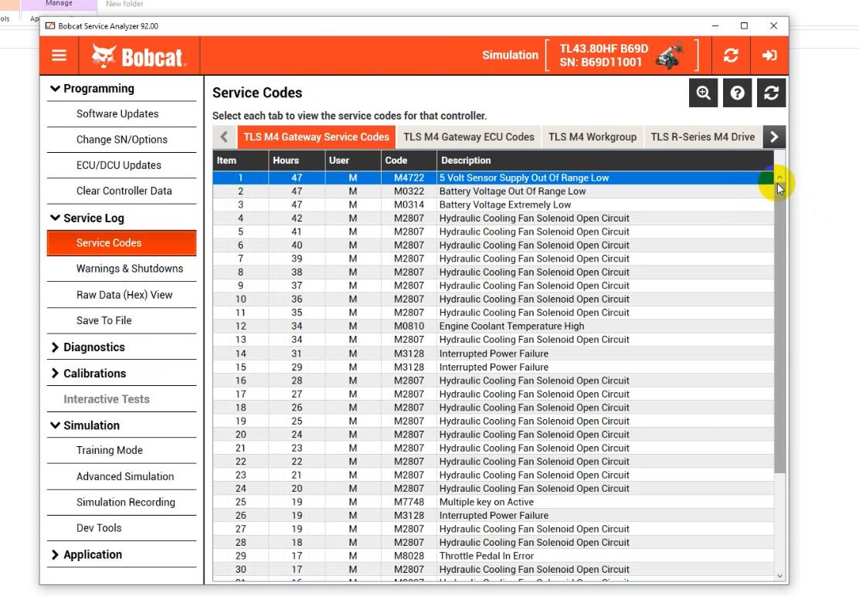Click the telehandler machine image in the header
Screen dimensions: 859x616
pos(670,56)
